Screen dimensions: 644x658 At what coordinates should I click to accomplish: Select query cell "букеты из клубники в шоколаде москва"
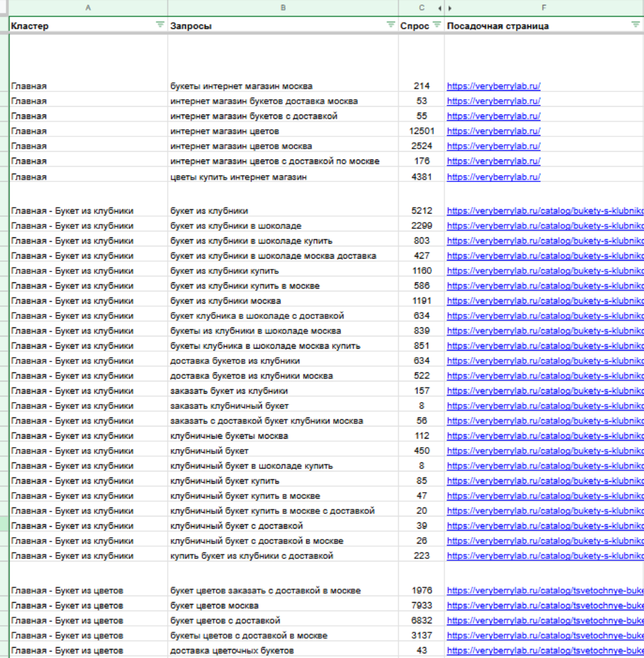tap(283, 331)
